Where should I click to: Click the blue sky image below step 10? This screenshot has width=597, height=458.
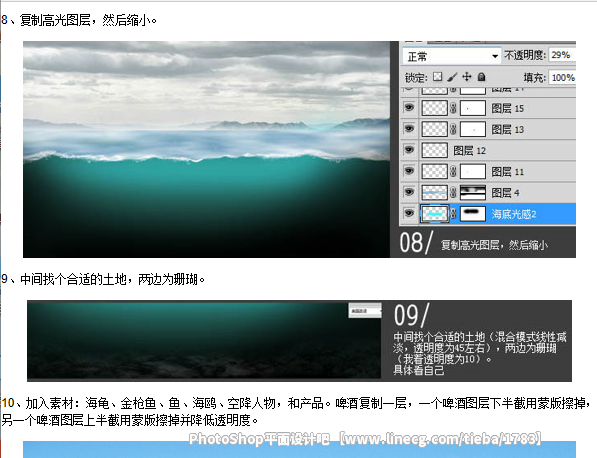(299, 450)
